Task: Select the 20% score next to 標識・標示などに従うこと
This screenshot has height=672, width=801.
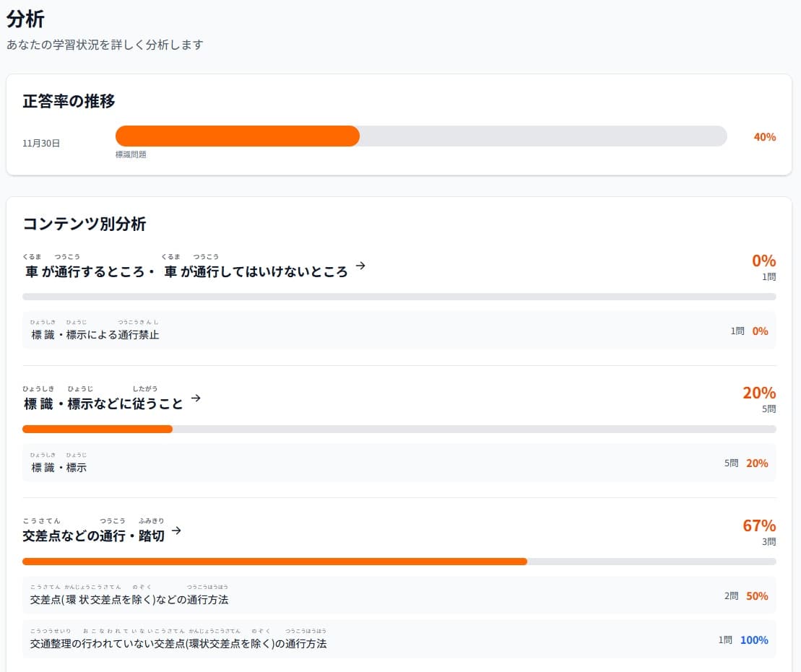Action: click(x=758, y=393)
